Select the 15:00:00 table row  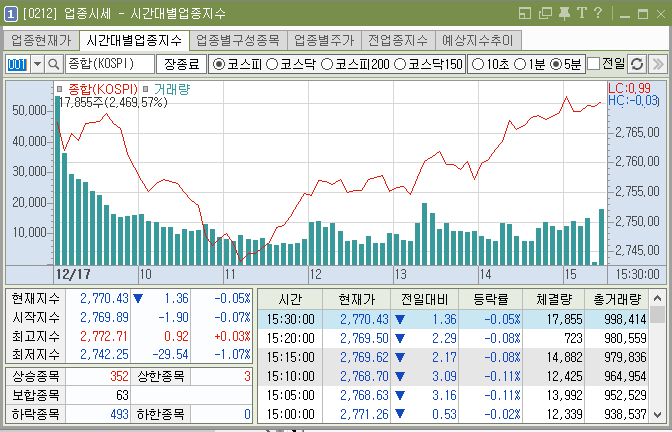coord(453,414)
